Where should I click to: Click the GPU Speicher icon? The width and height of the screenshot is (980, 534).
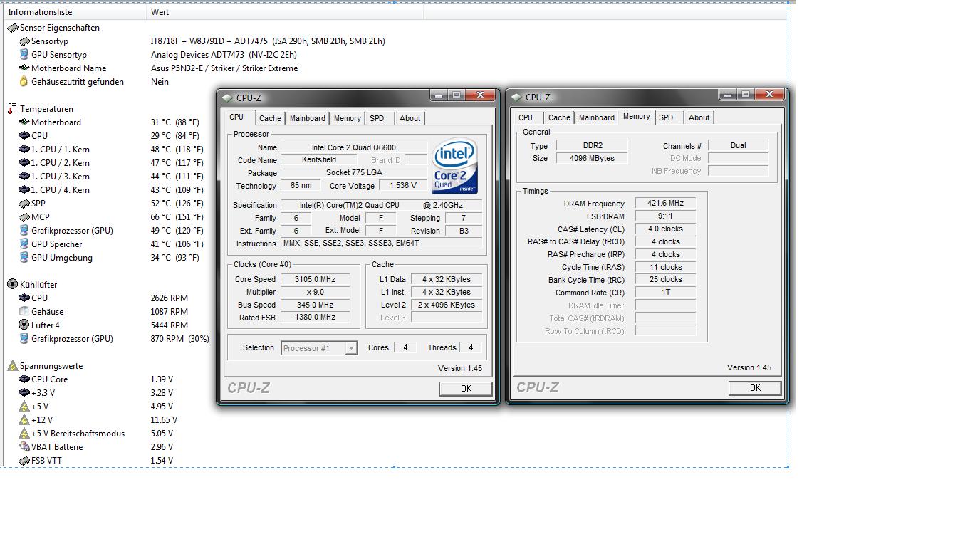click(x=24, y=244)
